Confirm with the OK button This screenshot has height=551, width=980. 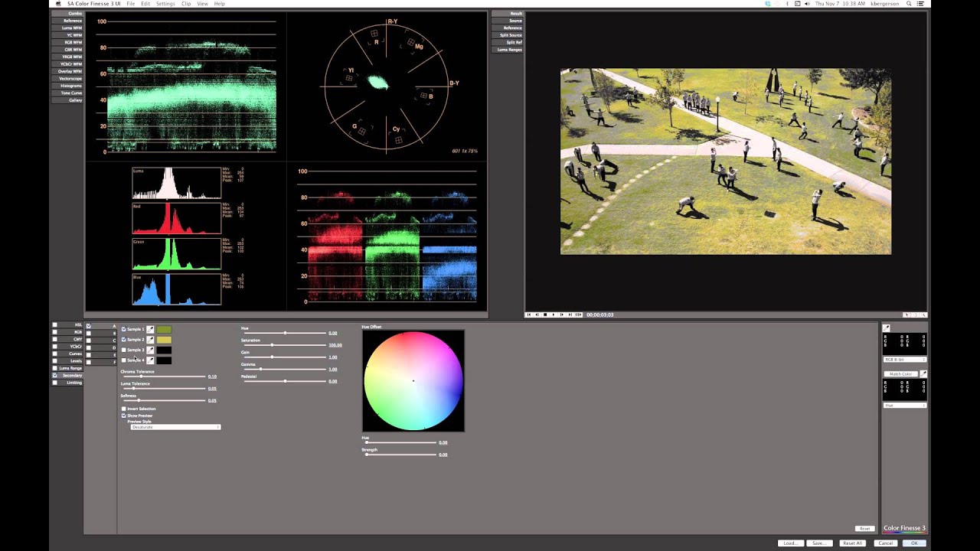[914, 543]
